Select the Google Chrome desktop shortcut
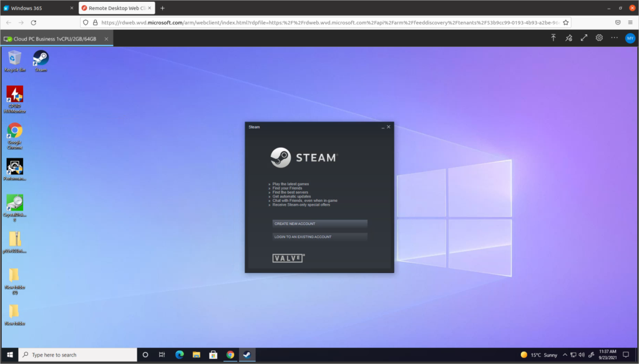This screenshot has width=639, height=364. tap(15, 136)
